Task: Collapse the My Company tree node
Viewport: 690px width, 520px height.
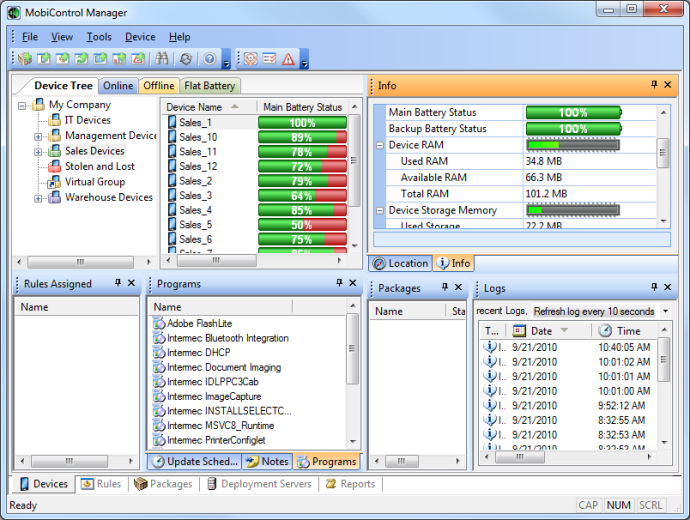Action: click(x=22, y=106)
